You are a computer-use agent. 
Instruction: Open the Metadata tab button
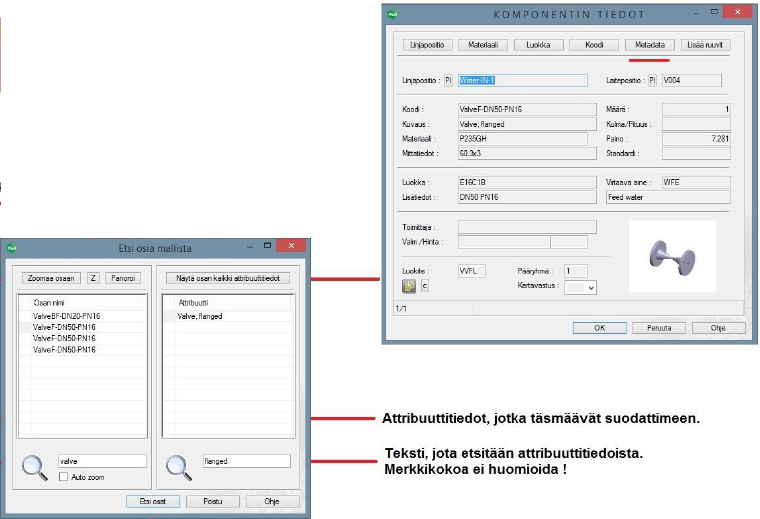[x=649, y=45]
